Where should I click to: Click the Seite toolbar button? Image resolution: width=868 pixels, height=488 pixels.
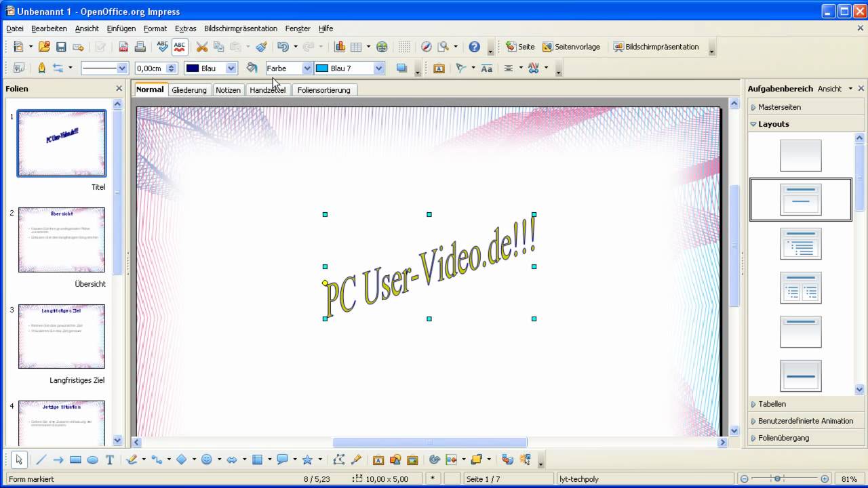click(x=520, y=47)
